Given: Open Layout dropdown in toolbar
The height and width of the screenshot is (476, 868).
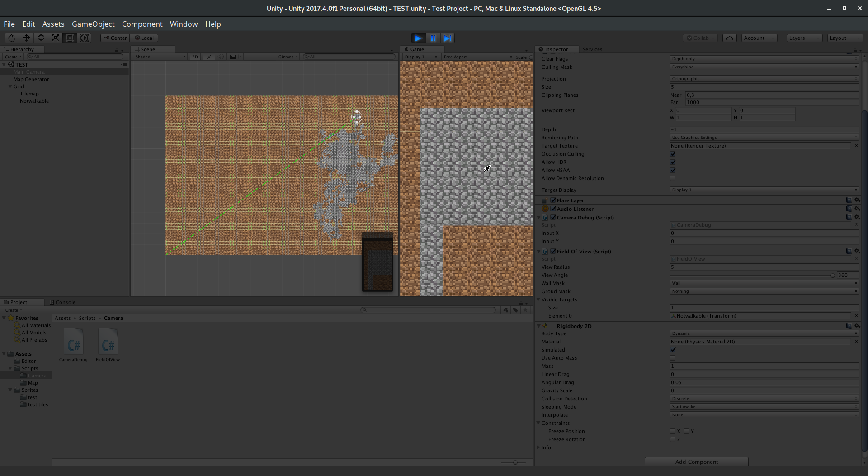Looking at the screenshot, I should (845, 38).
